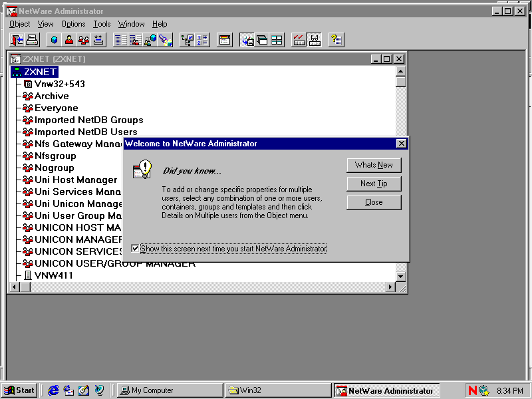Click the Create Group toolbar icon
This screenshot has height=399, width=532.
[84, 40]
